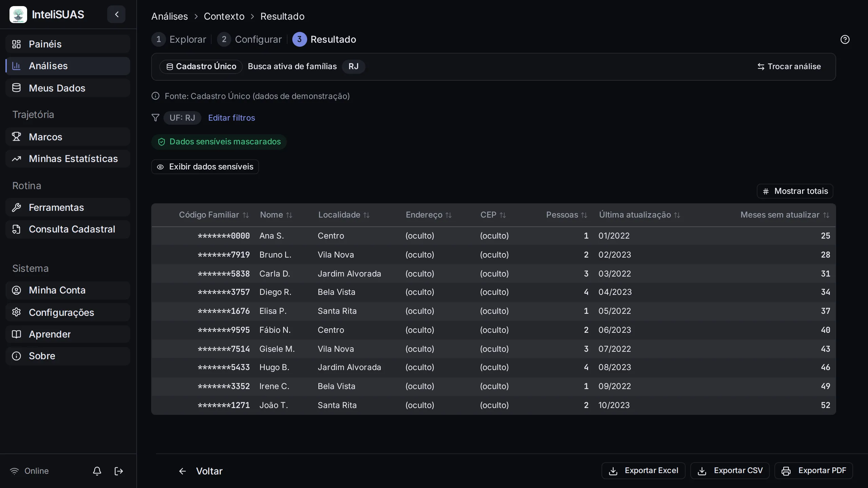Go to step 2 Configurar
Image resolution: width=868 pixels, height=488 pixels.
tap(250, 39)
